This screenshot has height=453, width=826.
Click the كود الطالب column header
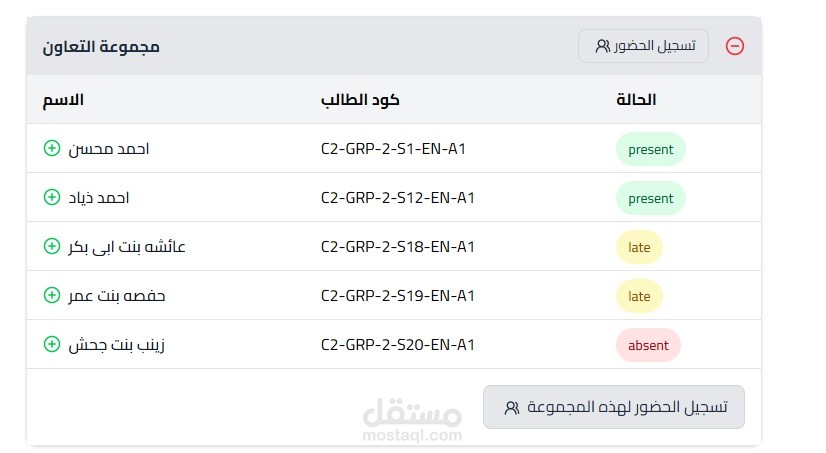[x=360, y=100]
